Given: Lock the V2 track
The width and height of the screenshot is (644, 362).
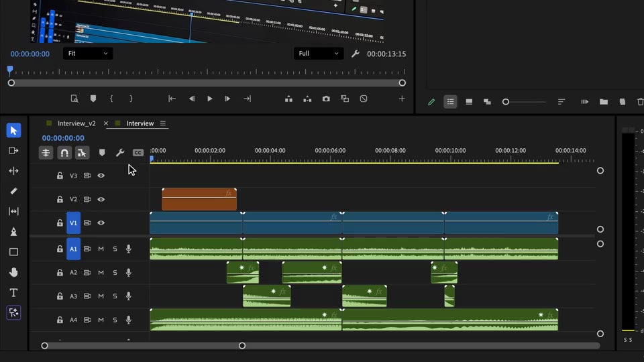Looking at the screenshot, I should click(60, 200).
